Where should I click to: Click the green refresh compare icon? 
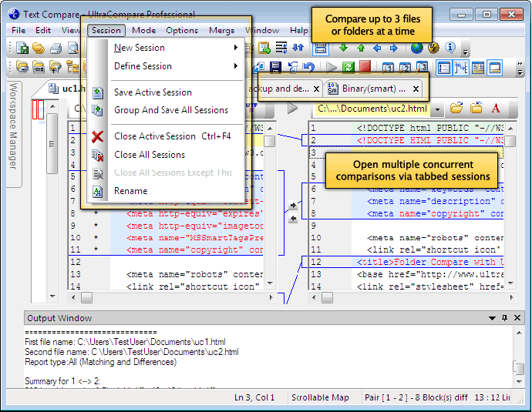pyautogui.click(x=348, y=67)
